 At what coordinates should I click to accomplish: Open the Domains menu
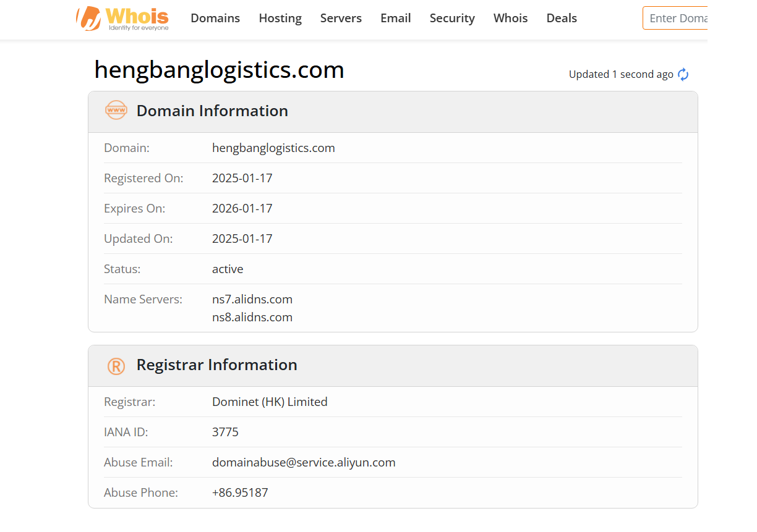click(x=215, y=19)
